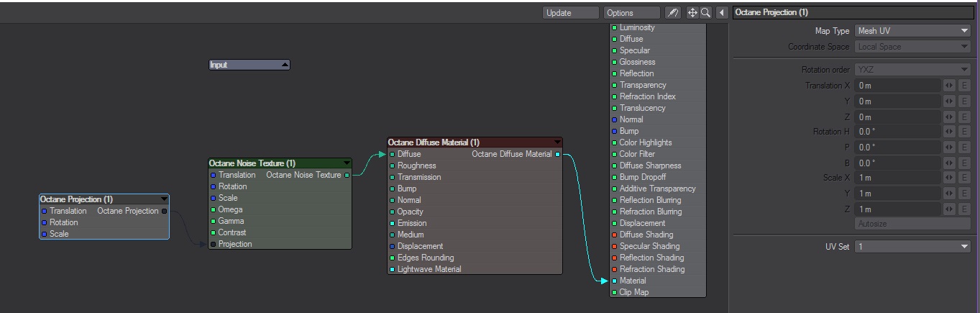Adjust the Rotation H mini slider arrows
Viewport: 980px width, 313px height.
[x=949, y=132]
